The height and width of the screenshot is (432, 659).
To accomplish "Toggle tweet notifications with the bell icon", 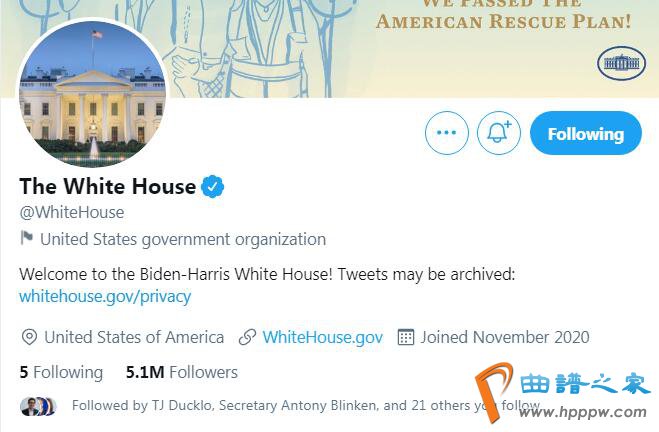I will tap(498, 134).
